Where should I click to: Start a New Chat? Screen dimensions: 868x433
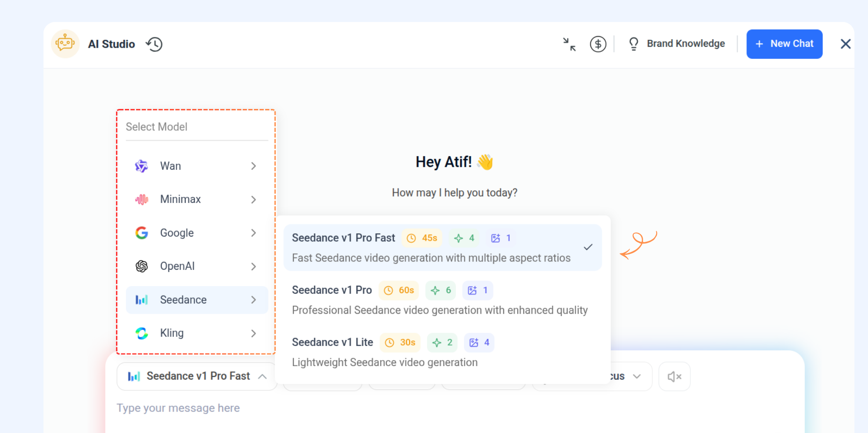(784, 44)
